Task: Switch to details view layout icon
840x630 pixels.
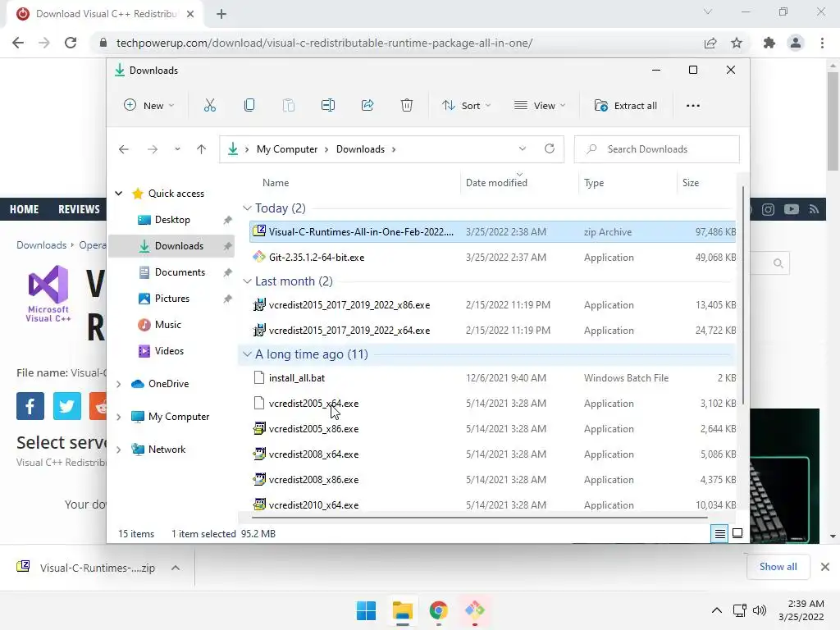Action: [720, 533]
